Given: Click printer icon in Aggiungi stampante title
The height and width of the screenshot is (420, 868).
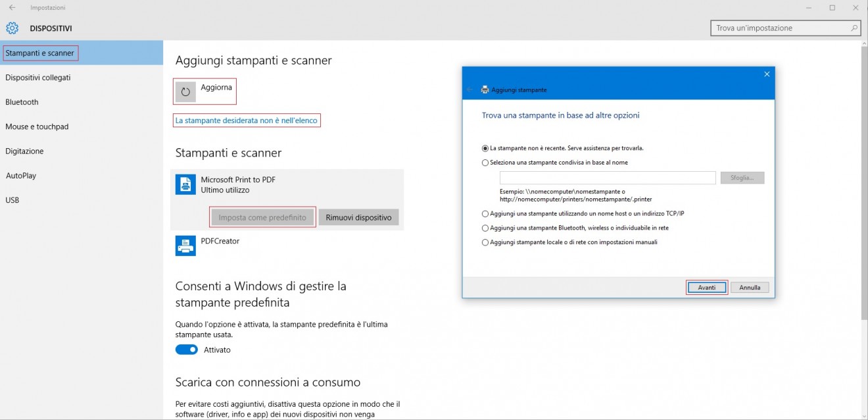Looking at the screenshot, I should [x=485, y=90].
